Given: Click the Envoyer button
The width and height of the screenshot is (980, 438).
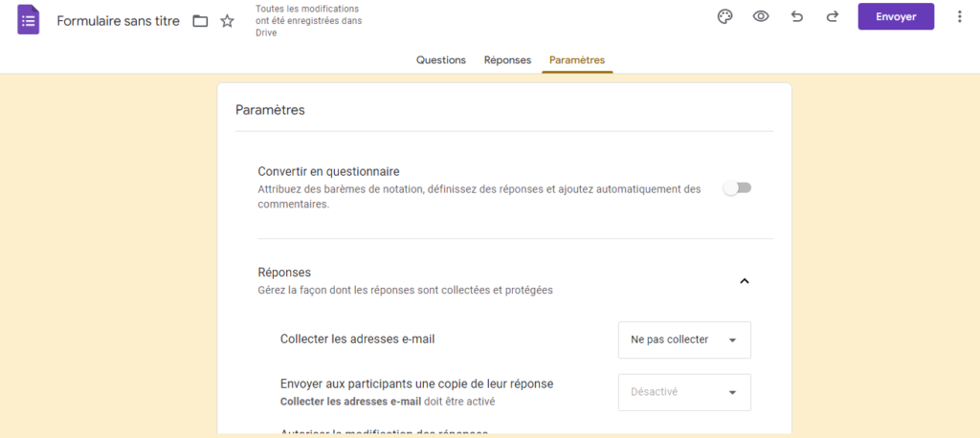Looking at the screenshot, I should [x=896, y=17].
